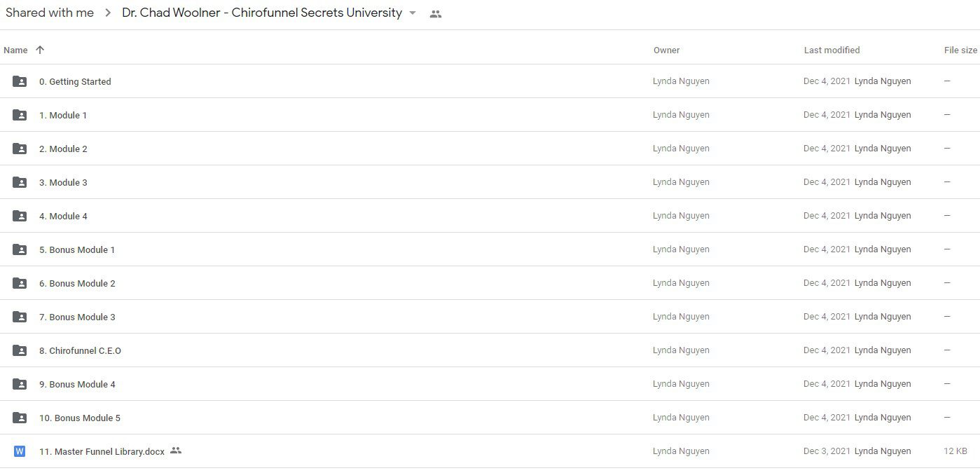Open the Chirofunnel Secrets University folder dropdown arrow
The height and width of the screenshot is (473, 980).
point(413,13)
